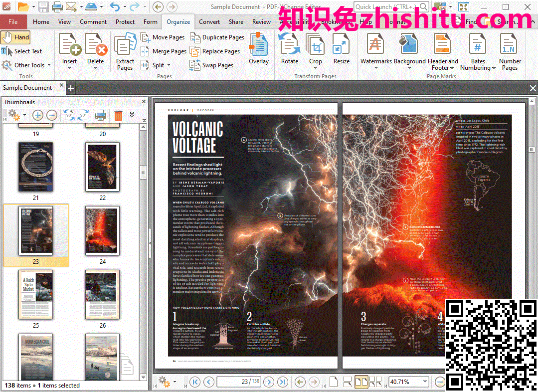Print using the top toolbar printer icon
Image resolution: width=538 pixels, height=392 pixels.
click(x=57, y=6)
